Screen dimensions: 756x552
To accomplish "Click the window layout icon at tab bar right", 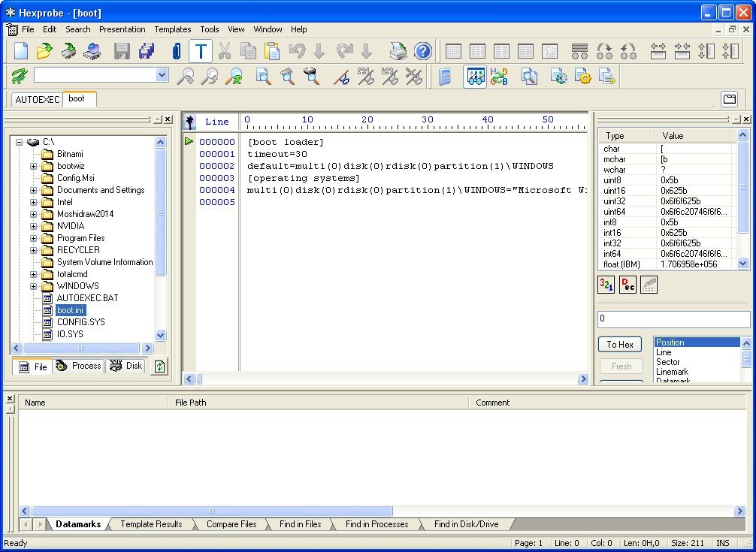I will click(x=730, y=98).
